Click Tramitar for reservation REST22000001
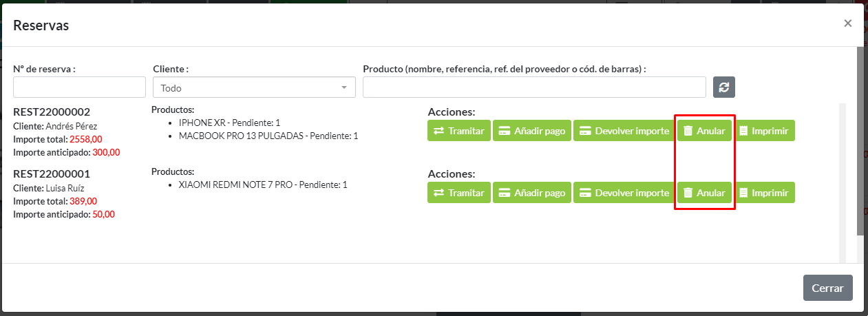This screenshot has height=316, width=868. pos(459,193)
